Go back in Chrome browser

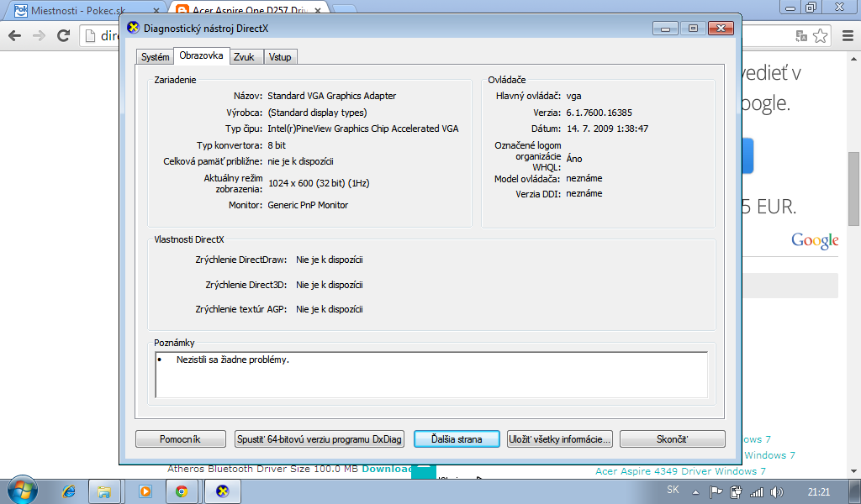15,35
